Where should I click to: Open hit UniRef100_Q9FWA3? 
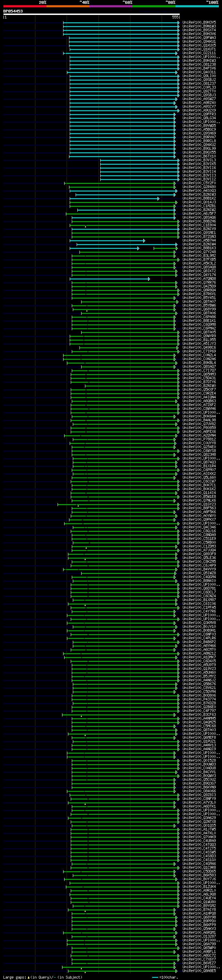click(199, 38)
